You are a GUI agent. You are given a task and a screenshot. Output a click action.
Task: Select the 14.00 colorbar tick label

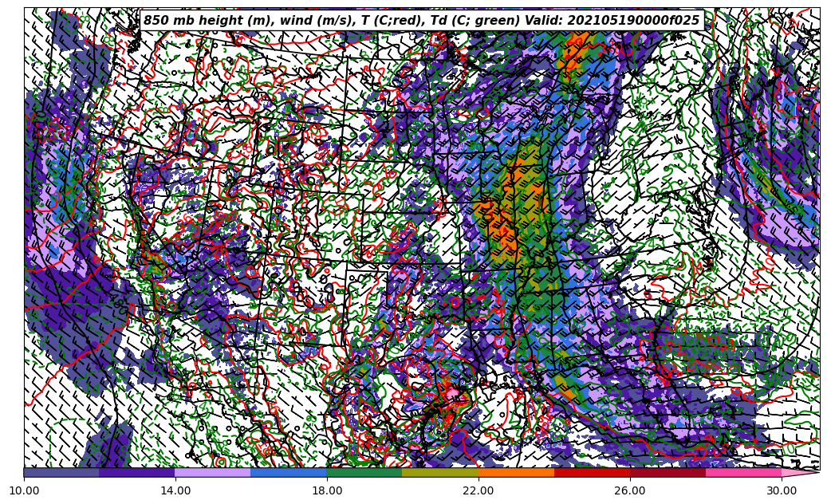[x=175, y=491]
